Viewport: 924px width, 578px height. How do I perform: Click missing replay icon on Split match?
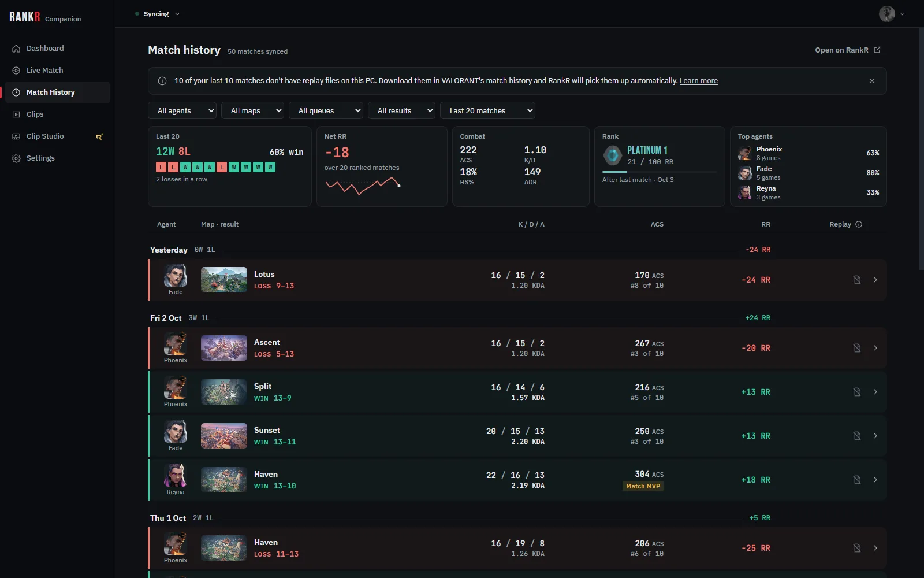pyautogui.click(x=857, y=392)
